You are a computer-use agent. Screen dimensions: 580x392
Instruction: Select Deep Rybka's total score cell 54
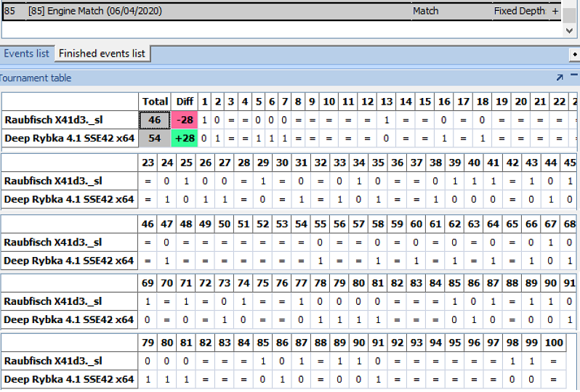[155, 138]
